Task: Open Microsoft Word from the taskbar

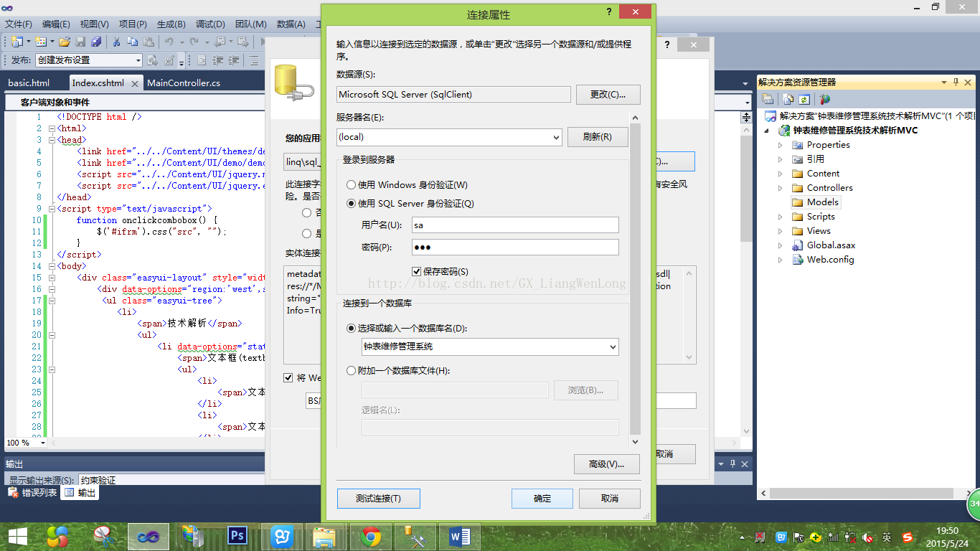Action: 459,536
